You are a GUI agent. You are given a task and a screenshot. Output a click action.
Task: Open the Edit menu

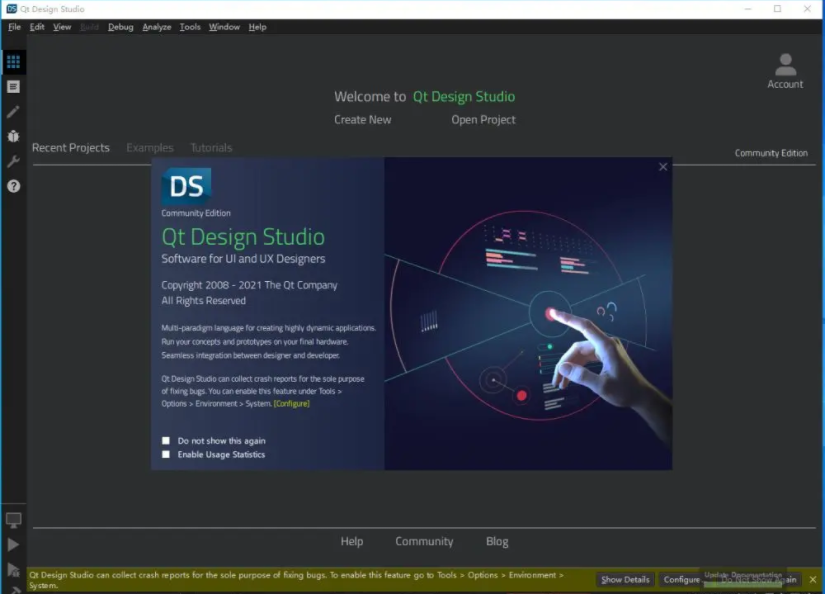click(x=37, y=27)
